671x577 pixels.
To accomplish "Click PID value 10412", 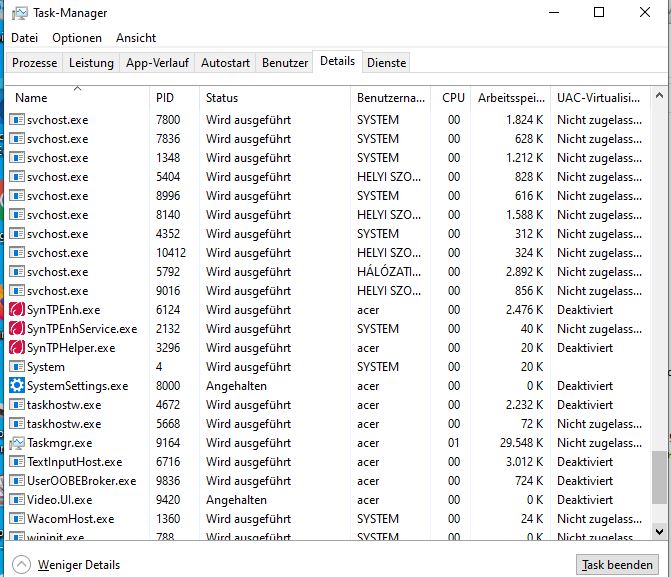I will [171, 253].
